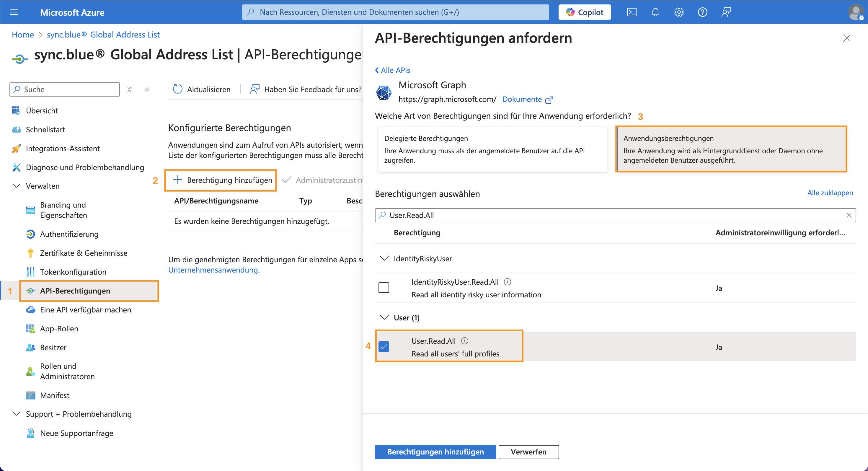
Task: Open App-Rollen in the sidebar
Action: (59, 328)
